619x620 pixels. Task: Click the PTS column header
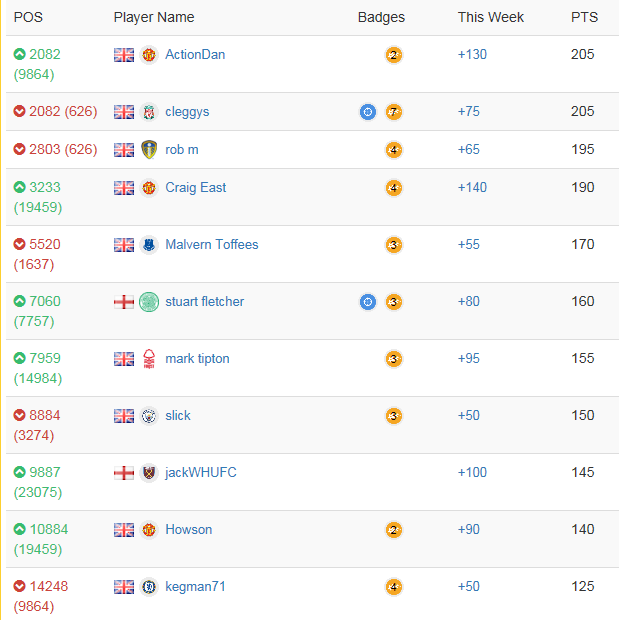[x=584, y=17]
